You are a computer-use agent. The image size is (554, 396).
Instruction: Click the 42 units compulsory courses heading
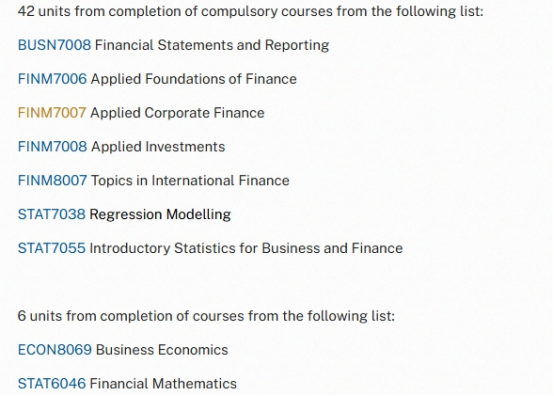pyautogui.click(x=251, y=11)
